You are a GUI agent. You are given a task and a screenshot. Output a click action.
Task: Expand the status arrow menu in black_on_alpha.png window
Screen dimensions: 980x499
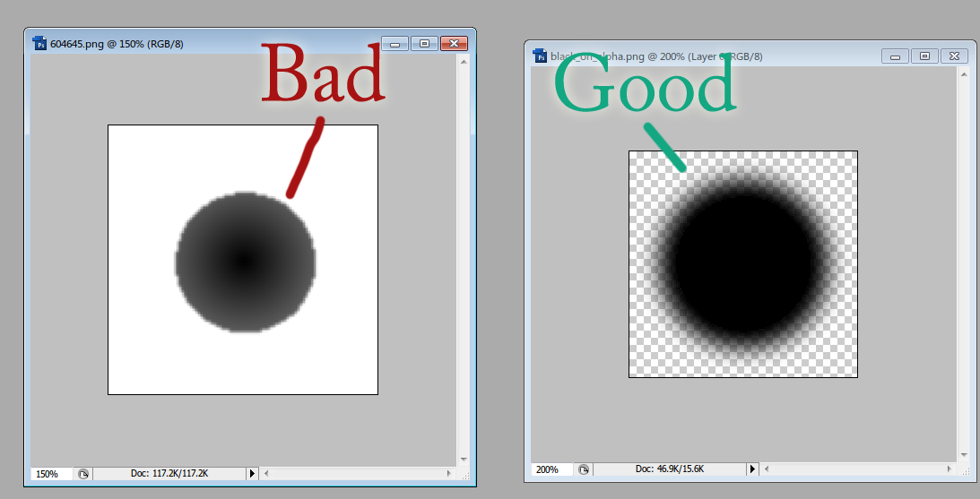(x=752, y=469)
